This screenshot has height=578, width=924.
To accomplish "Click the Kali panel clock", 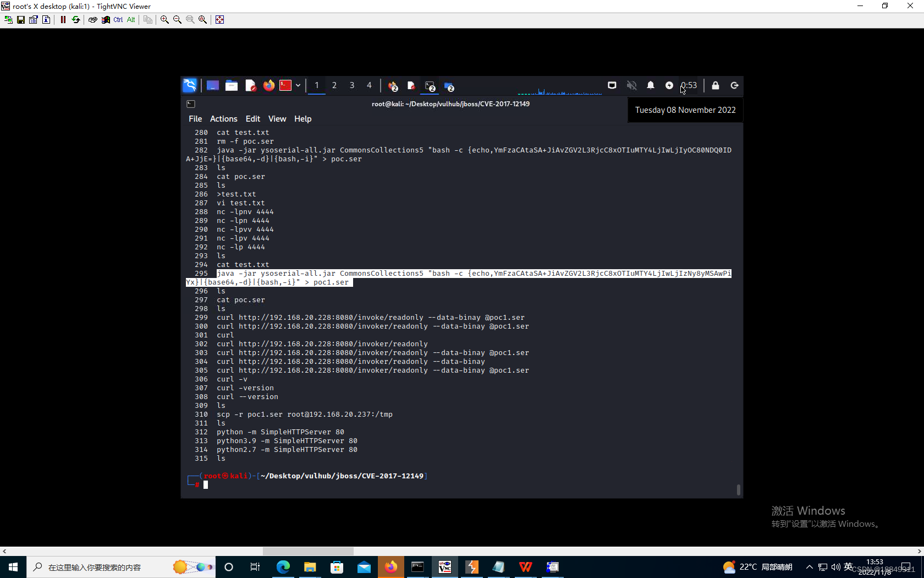I will pyautogui.click(x=689, y=85).
